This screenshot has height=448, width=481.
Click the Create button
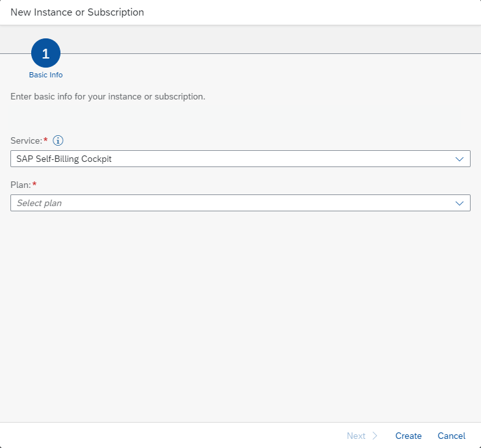tap(408, 436)
